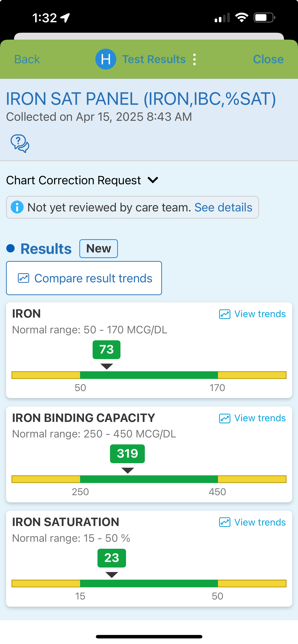Screen dimensions: 298x644
Task: Tap the 319 value badge
Action: tap(127, 454)
